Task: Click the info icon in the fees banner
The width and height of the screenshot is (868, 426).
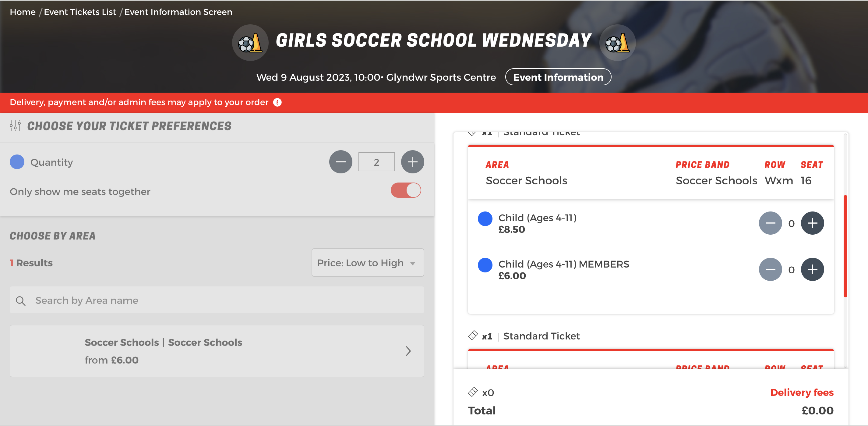Action: coord(277,102)
